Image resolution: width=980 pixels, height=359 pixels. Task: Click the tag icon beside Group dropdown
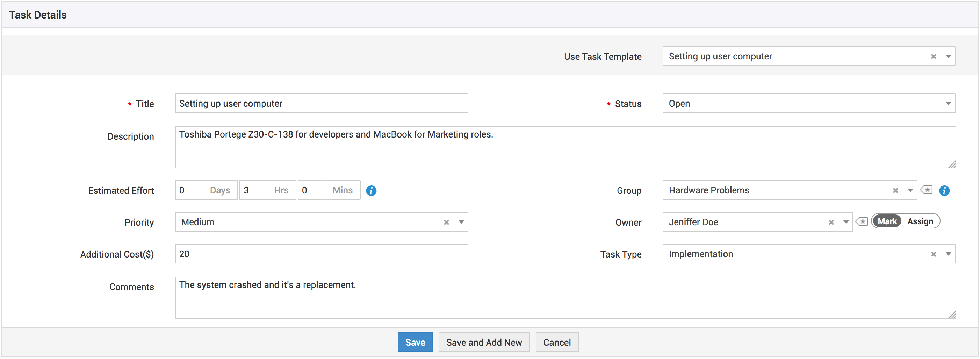(927, 190)
